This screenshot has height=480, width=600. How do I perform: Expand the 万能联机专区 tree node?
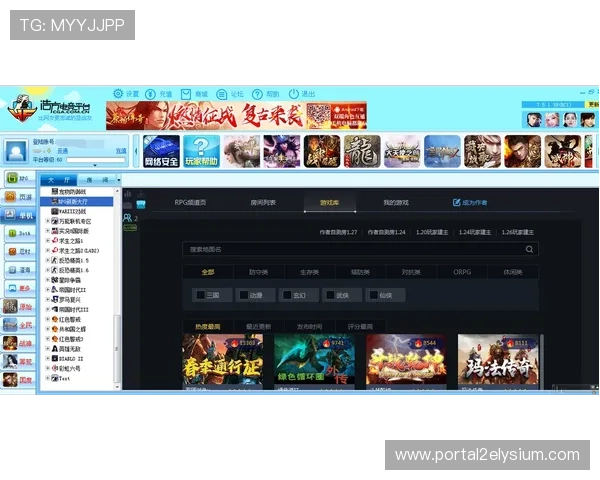47,220
